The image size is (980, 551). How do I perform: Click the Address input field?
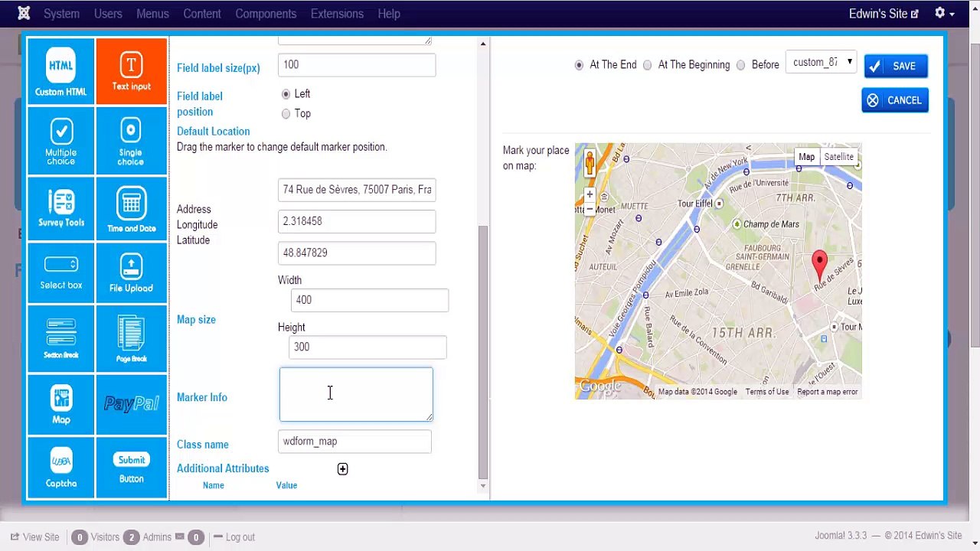click(x=357, y=190)
